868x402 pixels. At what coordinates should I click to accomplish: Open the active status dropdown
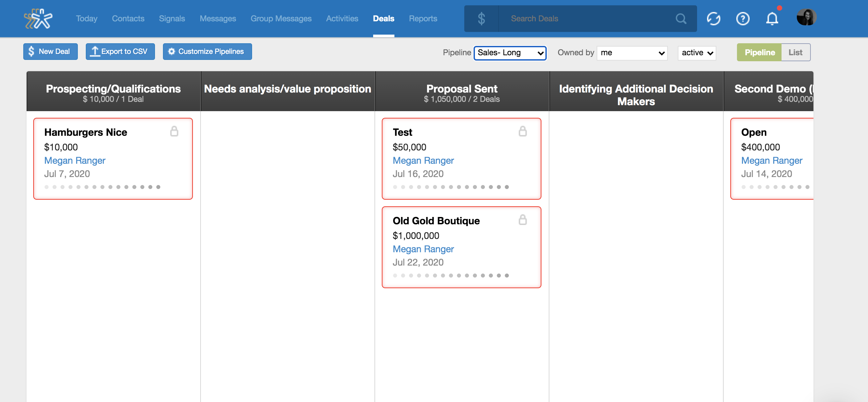click(696, 53)
